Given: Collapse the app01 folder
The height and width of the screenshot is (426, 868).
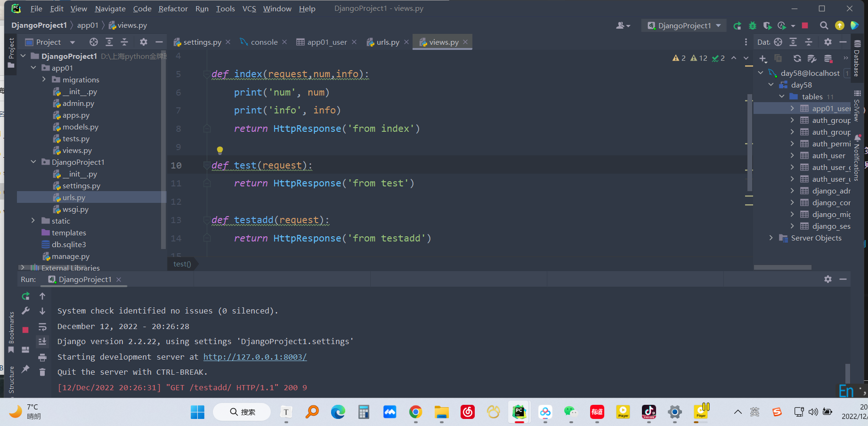Looking at the screenshot, I should (33, 68).
